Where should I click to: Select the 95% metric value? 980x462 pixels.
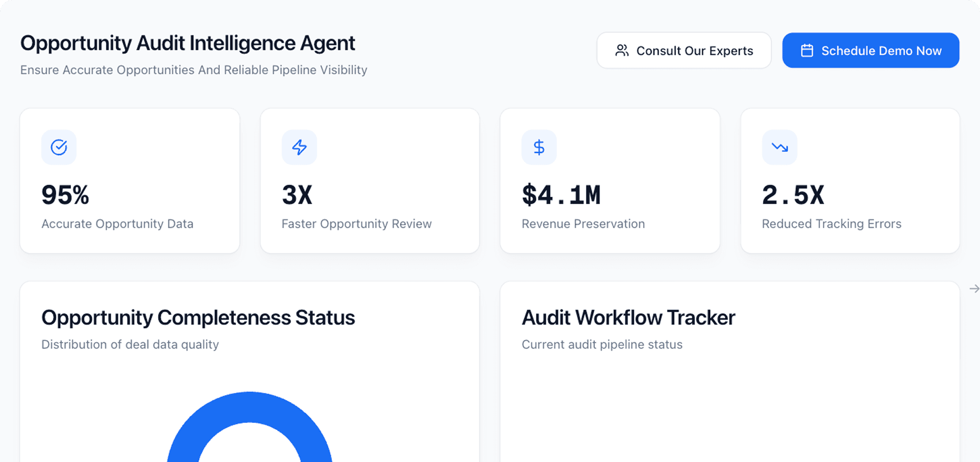pyautogui.click(x=65, y=195)
